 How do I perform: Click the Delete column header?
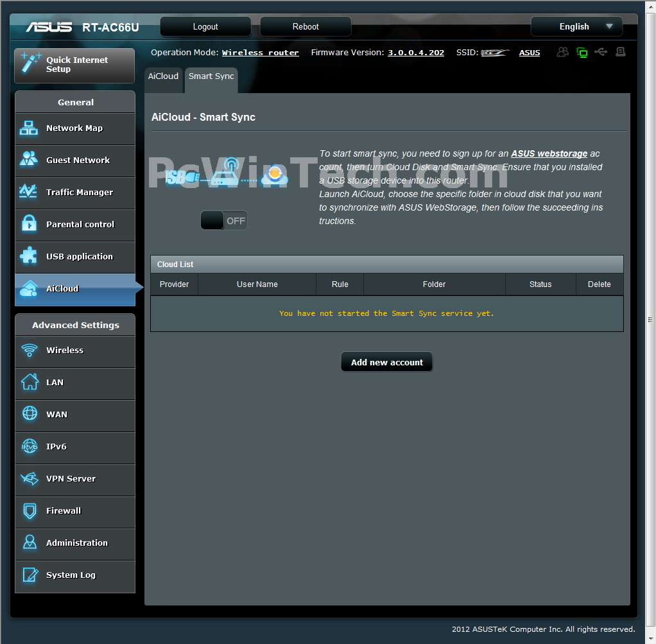599,284
